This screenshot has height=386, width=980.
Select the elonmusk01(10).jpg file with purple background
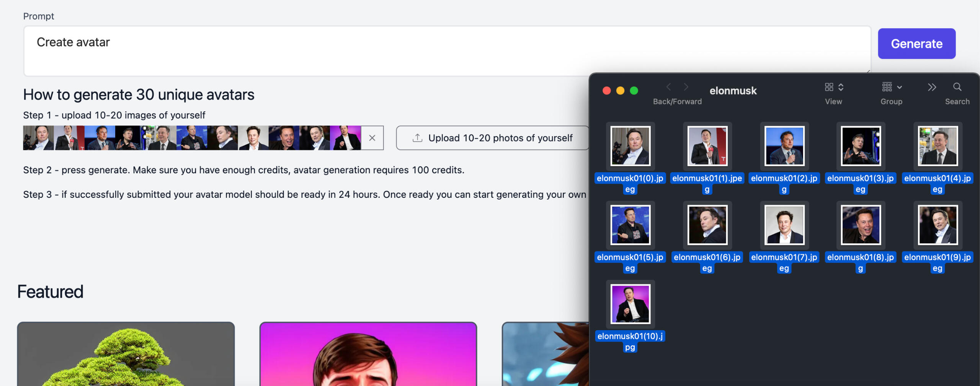(x=630, y=304)
